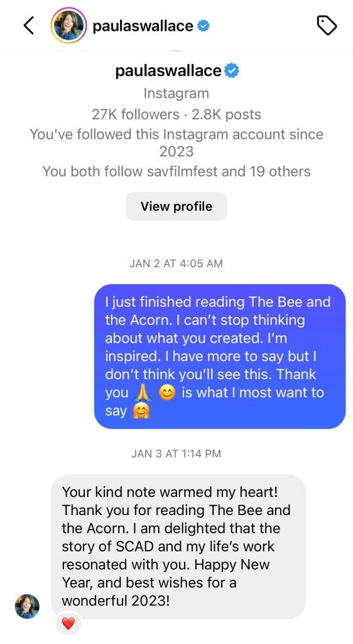
Task: Tap the 'JAN 3 AT 1:14 PM' timestamp
Action: coord(176,453)
